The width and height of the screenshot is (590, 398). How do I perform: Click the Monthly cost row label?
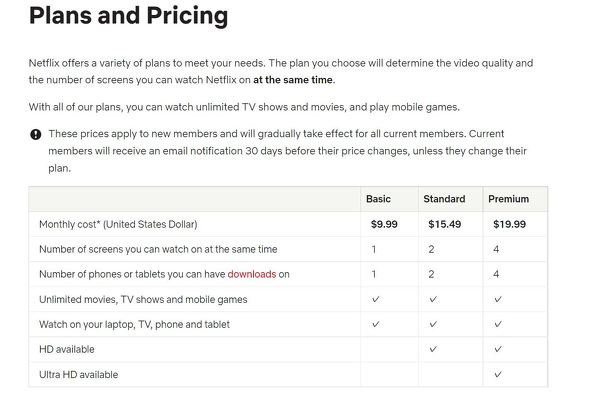[118, 224]
